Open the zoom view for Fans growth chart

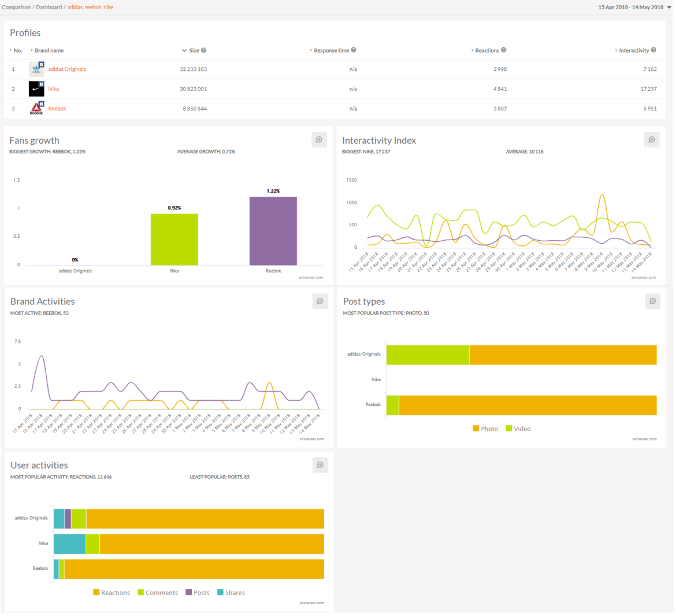319,140
